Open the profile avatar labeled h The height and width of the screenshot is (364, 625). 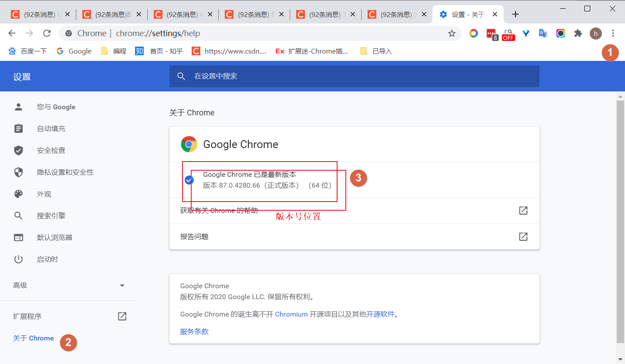(595, 34)
